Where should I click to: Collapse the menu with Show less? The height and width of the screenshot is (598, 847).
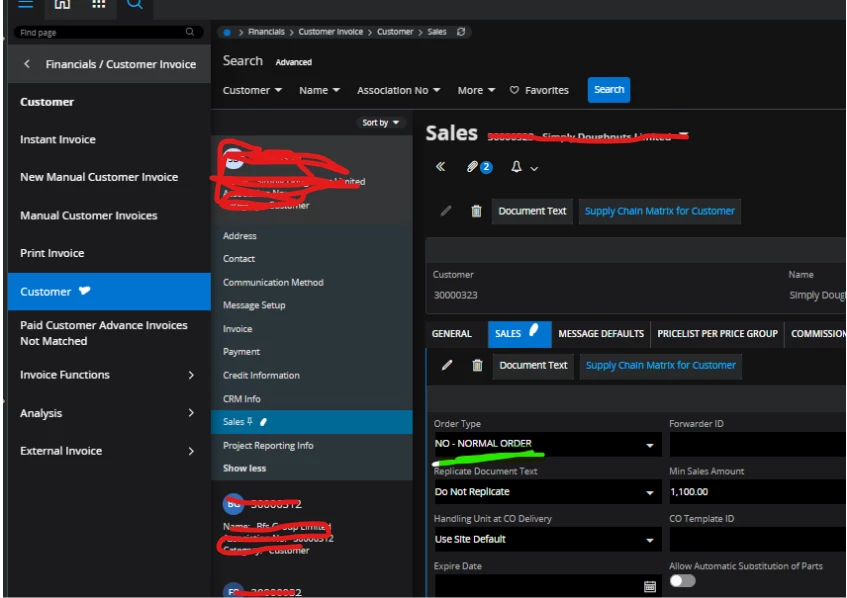pyautogui.click(x=244, y=468)
